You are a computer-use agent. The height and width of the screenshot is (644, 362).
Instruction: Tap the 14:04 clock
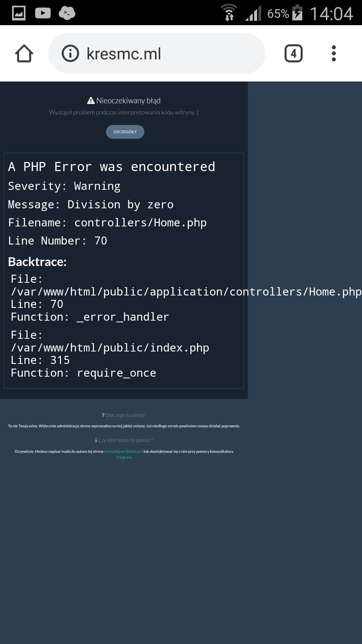pos(331,14)
